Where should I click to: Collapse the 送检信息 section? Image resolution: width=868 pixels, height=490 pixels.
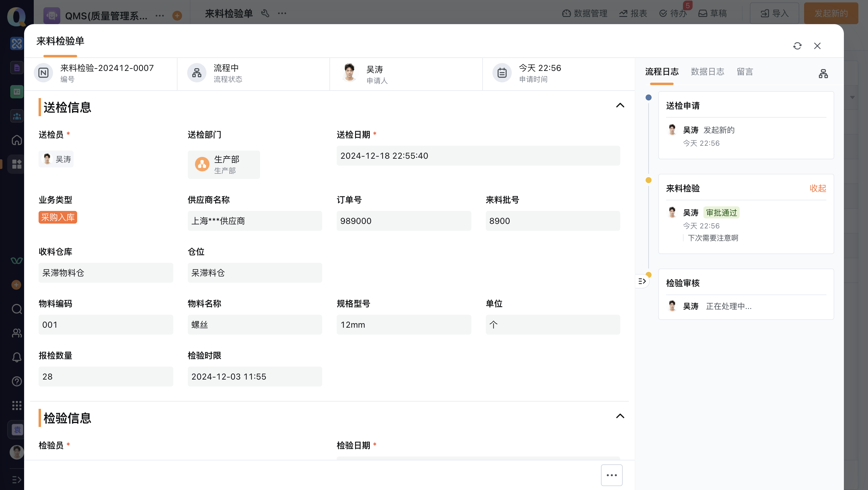(x=620, y=106)
